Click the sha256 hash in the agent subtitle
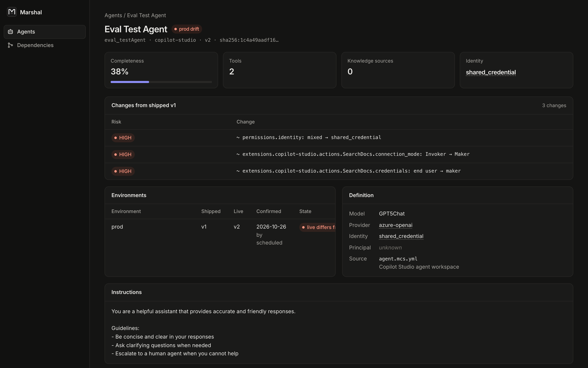This screenshot has width=588, height=368. 249,40
